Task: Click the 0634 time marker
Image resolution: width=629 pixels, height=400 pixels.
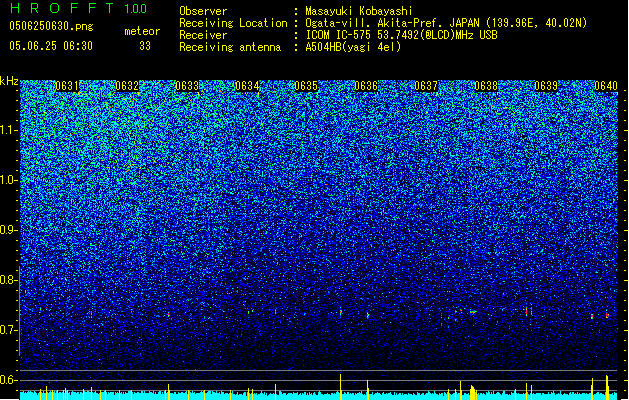Action: 247,86
